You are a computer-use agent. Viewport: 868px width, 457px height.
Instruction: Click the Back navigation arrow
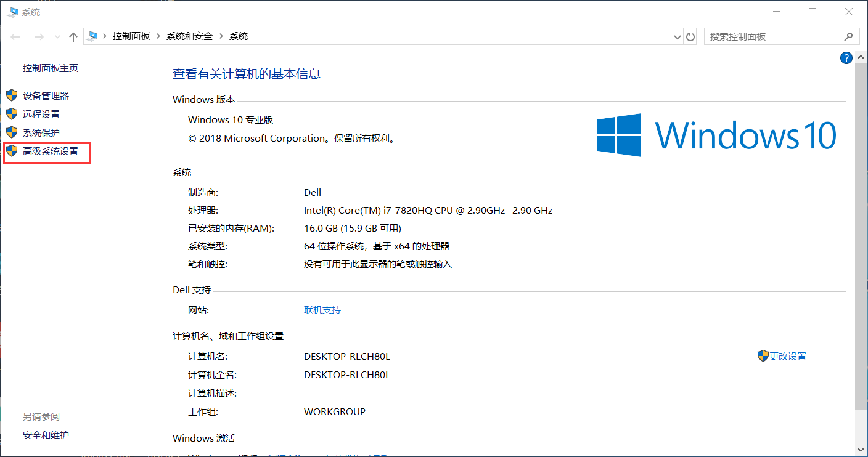[15, 37]
